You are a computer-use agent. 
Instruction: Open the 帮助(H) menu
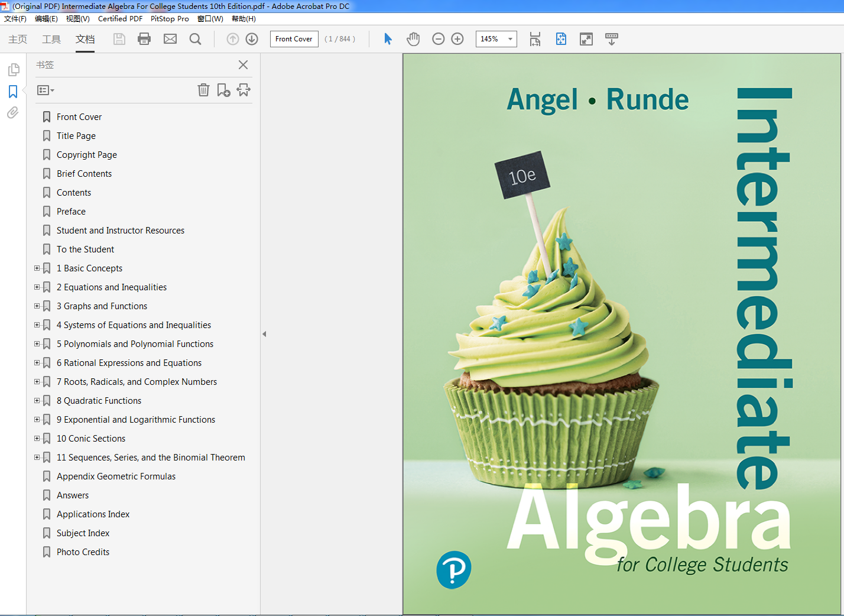pos(244,19)
